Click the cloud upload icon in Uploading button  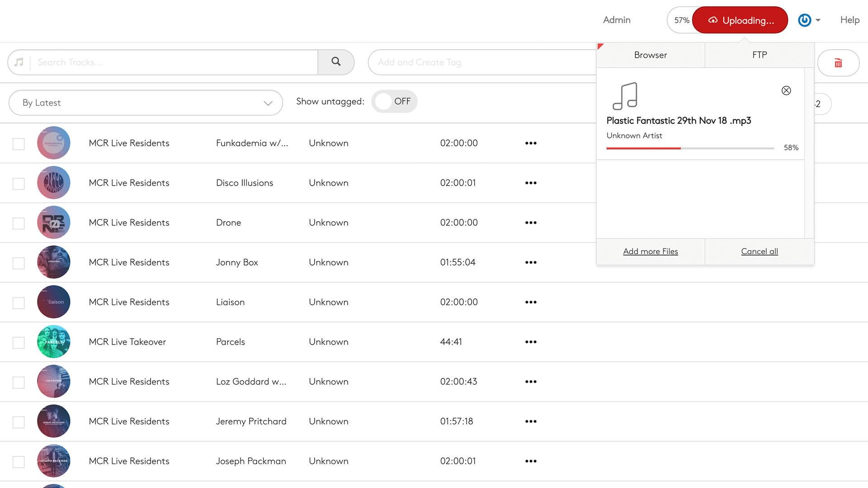(713, 20)
